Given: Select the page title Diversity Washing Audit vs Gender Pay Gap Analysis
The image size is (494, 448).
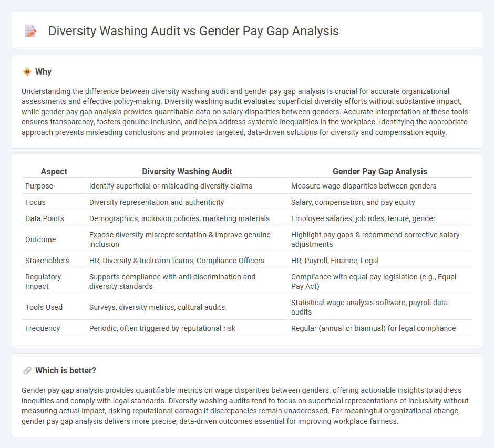Looking at the screenshot, I should tap(193, 31).
